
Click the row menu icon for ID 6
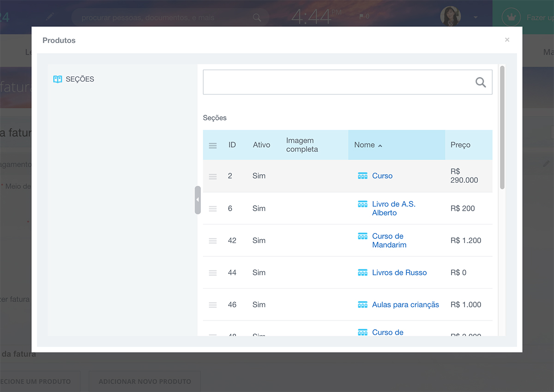pyautogui.click(x=213, y=208)
